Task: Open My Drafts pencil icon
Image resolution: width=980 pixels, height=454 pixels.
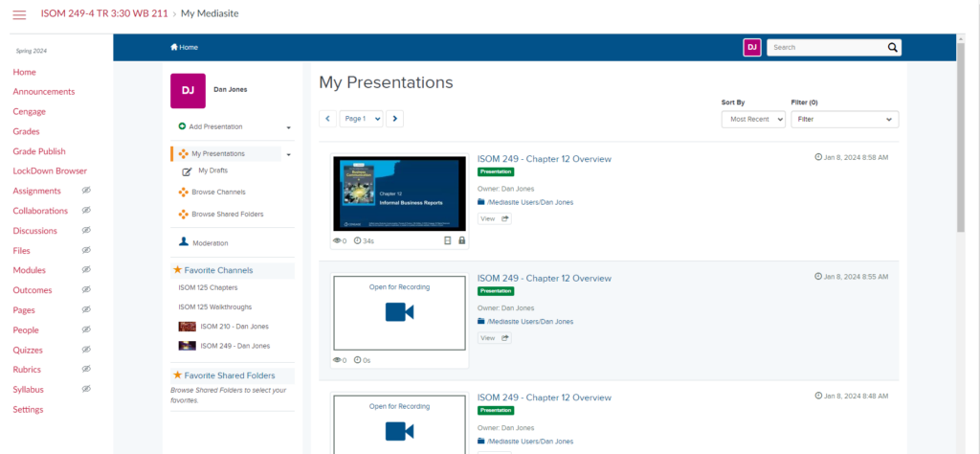Action: [x=187, y=171]
